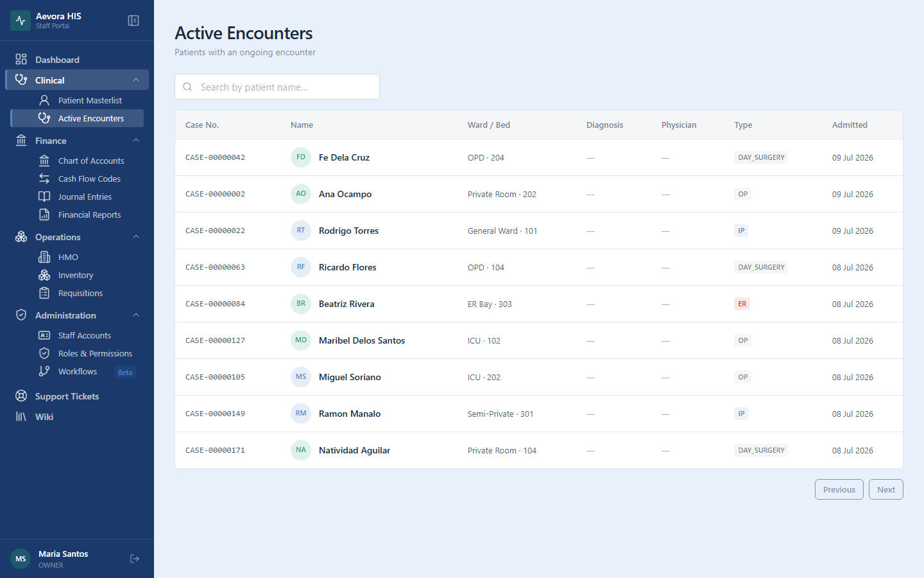Open the Wiki link

[x=77, y=417]
